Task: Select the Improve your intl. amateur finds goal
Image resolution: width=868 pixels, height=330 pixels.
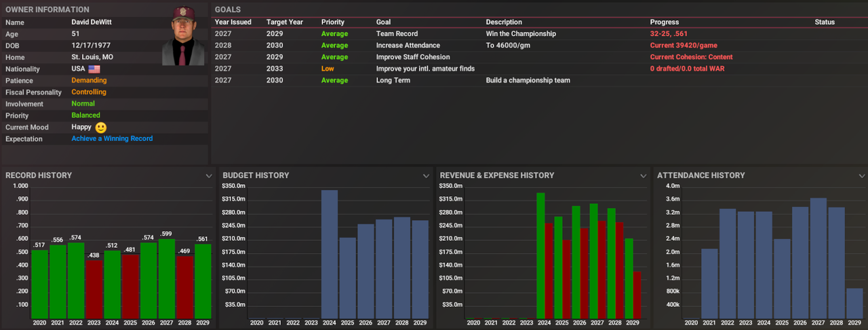Action: (539, 69)
